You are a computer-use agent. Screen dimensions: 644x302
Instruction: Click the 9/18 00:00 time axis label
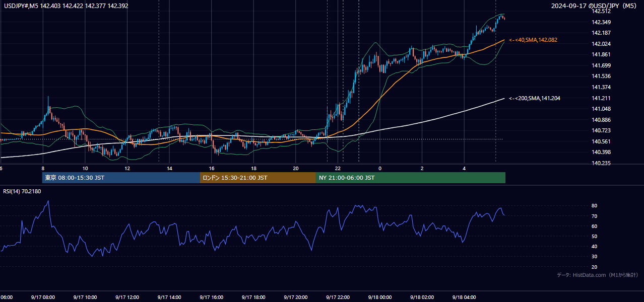point(380,297)
